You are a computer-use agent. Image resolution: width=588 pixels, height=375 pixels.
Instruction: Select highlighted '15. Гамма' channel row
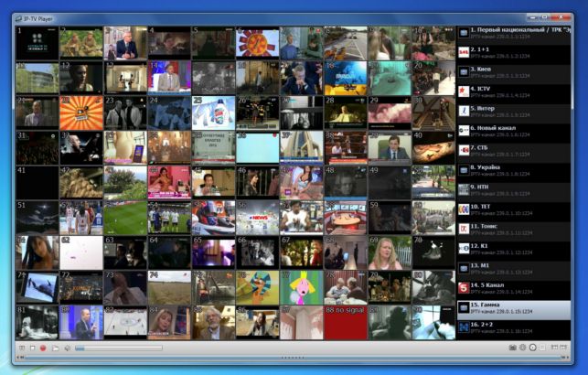pos(514,310)
